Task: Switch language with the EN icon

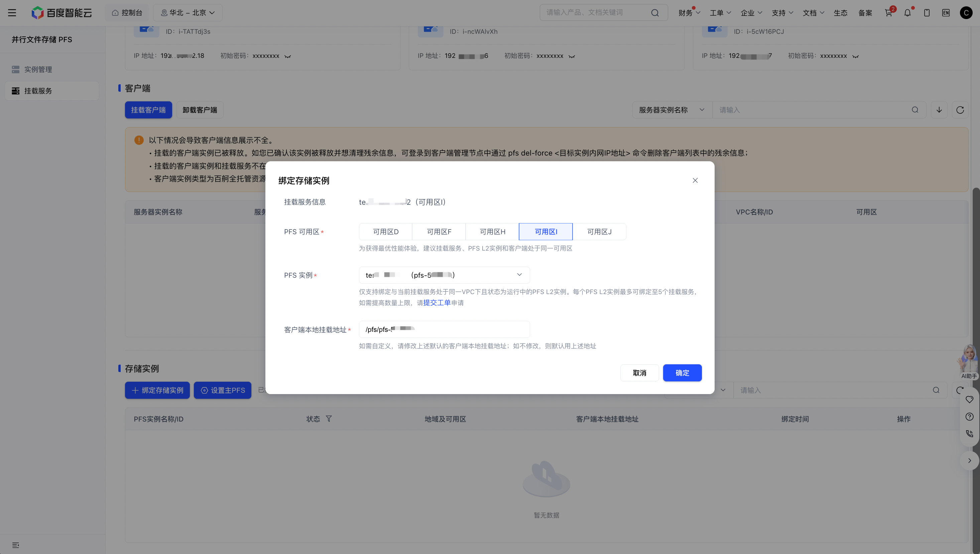Action: pos(946,13)
